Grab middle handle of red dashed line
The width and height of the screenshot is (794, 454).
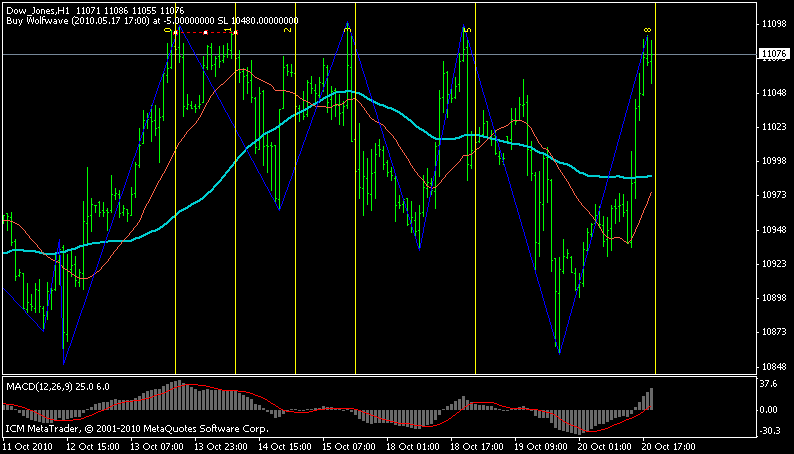205,32
